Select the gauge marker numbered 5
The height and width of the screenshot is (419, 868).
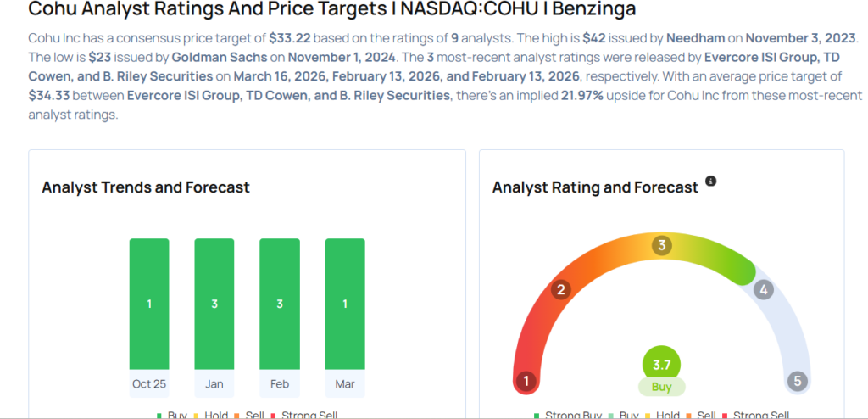pyautogui.click(x=797, y=381)
